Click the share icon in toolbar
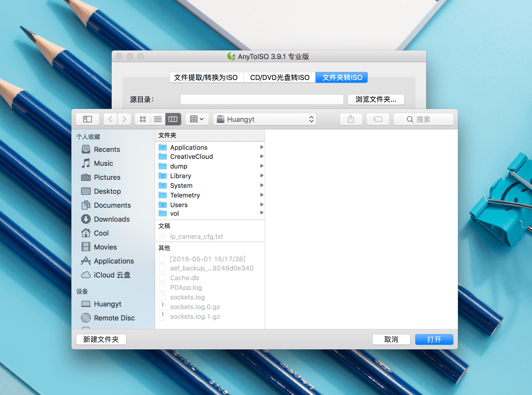 pyautogui.click(x=351, y=119)
